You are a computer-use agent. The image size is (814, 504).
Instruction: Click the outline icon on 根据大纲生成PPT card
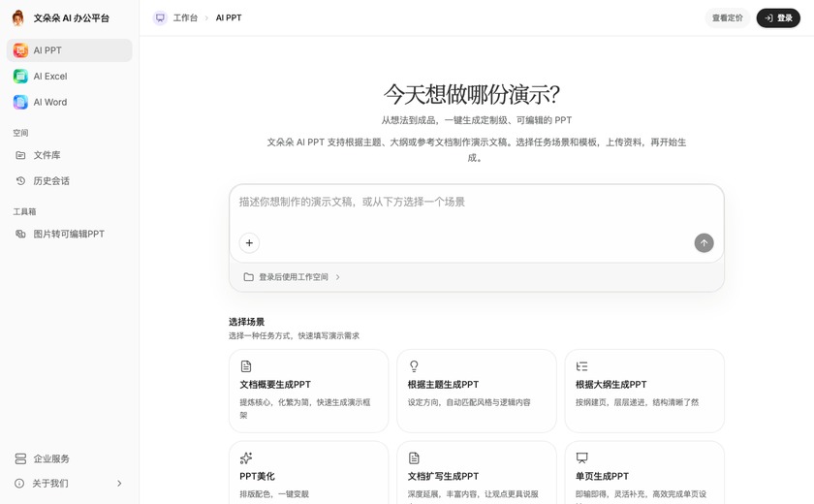point(581,366)
